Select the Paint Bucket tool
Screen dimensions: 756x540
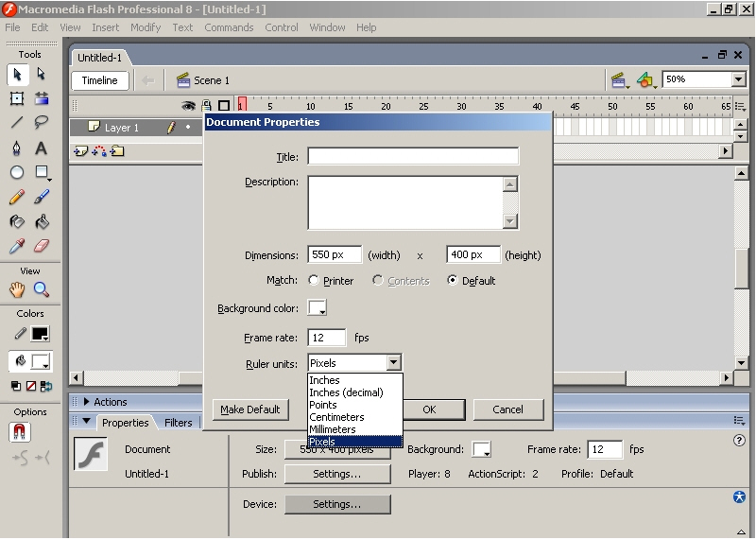tap(42, 222)
